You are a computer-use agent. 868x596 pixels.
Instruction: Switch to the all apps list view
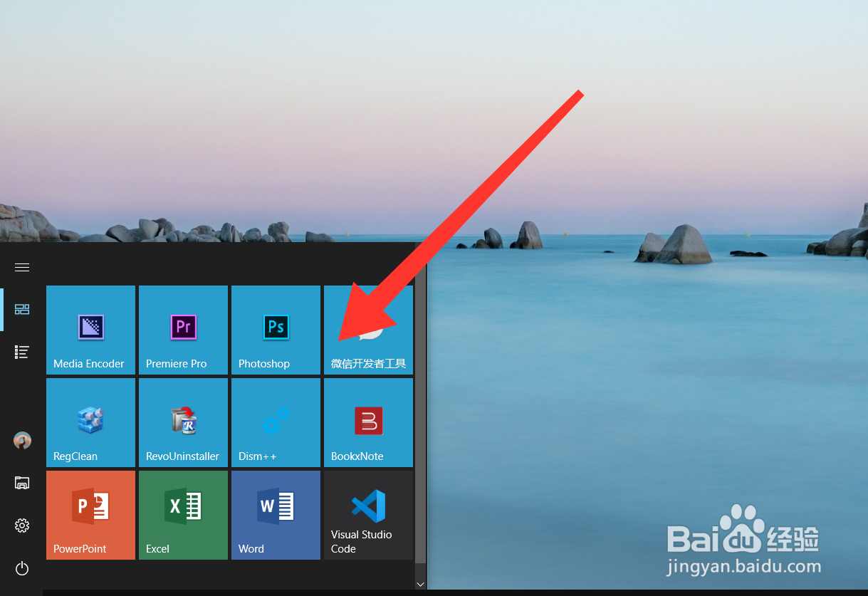(21, 352)
